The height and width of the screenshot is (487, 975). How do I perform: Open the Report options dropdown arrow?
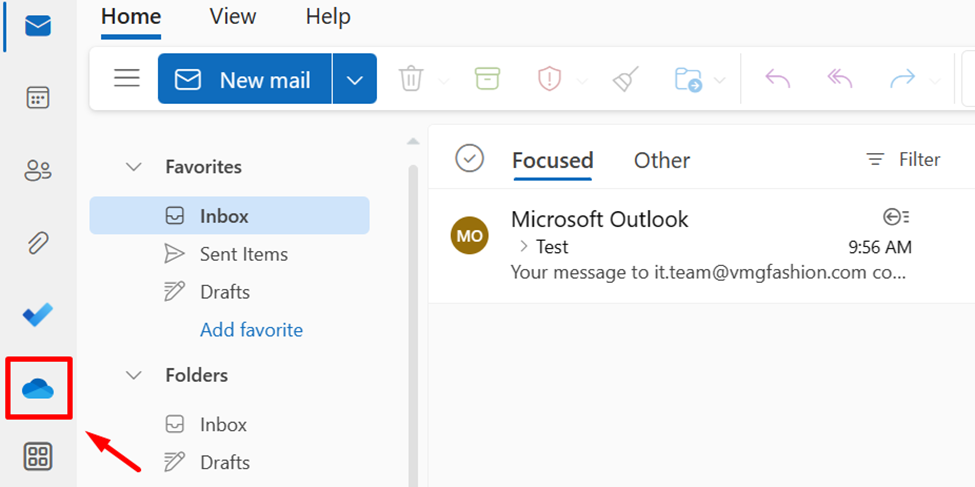click(582, 80)
